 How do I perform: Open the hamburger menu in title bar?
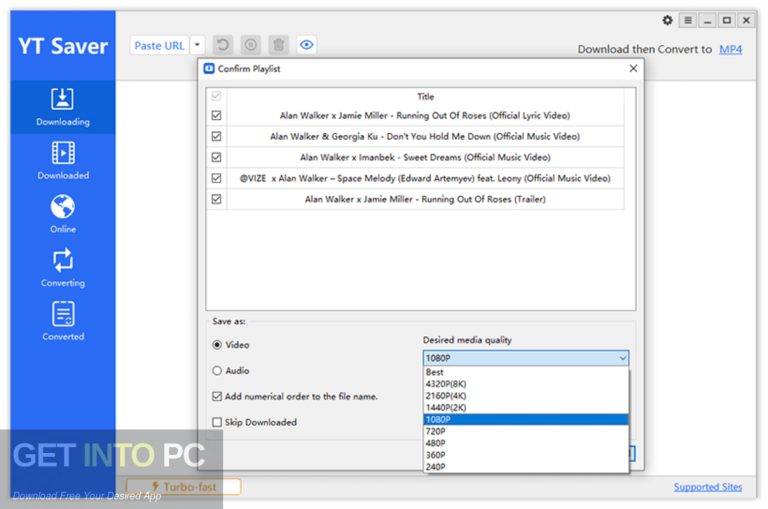tap(688, 20)
